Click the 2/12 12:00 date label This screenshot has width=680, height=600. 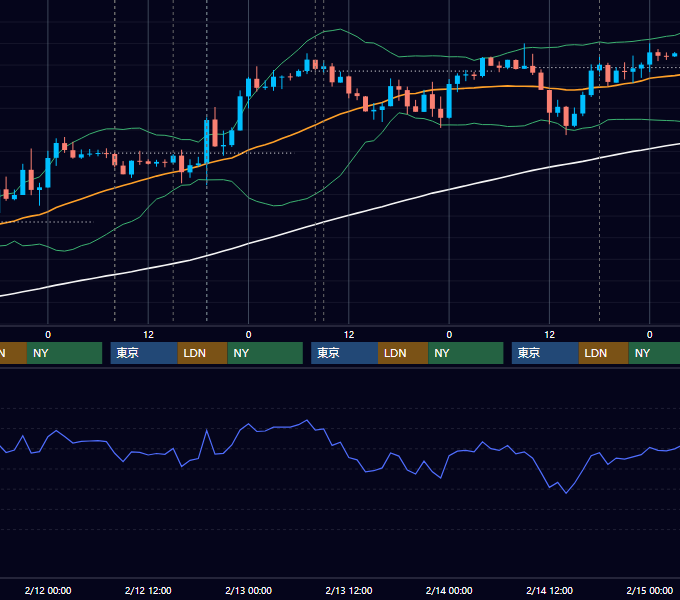(x=148, y=590)
